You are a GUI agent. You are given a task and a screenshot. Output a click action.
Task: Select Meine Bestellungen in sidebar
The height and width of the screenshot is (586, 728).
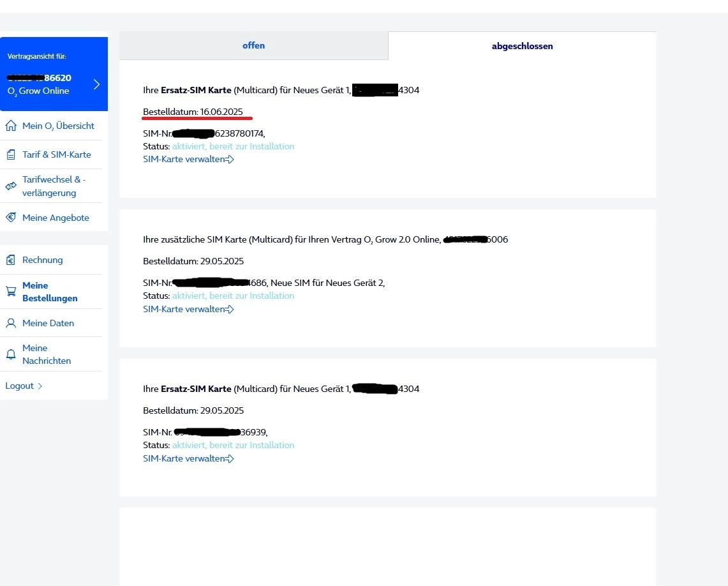[x=51, y=292]
